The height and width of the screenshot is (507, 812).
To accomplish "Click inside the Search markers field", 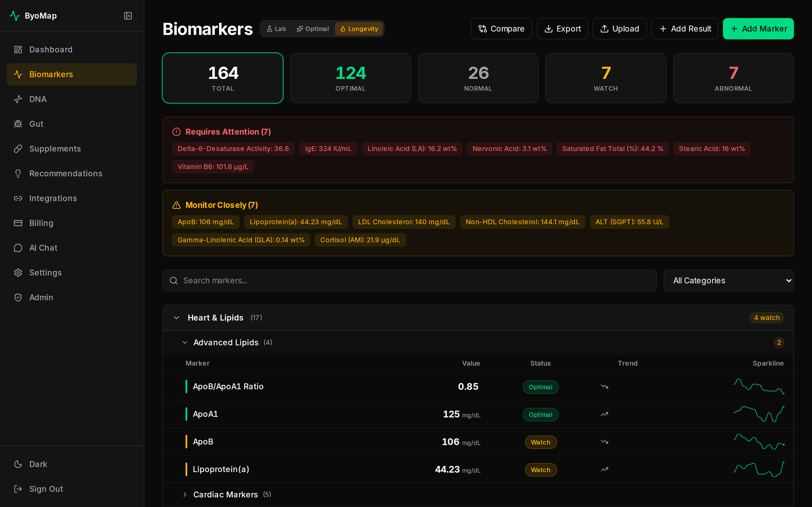I will [302, 280].
